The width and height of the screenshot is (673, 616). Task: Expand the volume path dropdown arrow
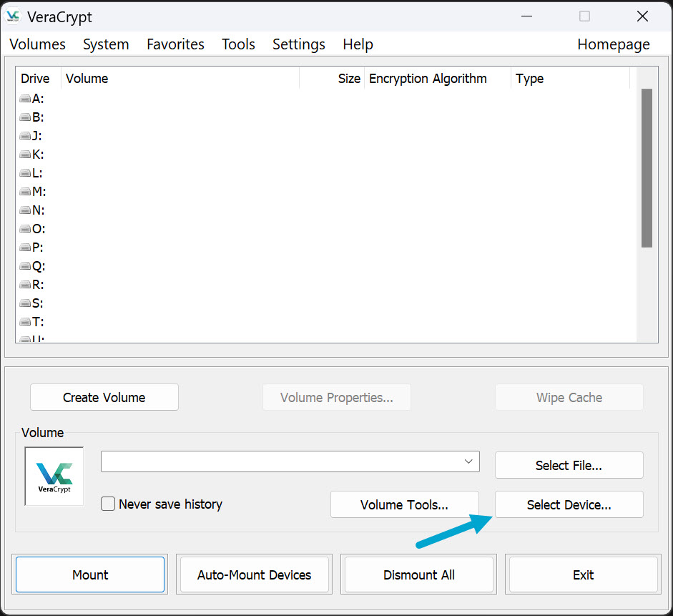coord(468,461)
